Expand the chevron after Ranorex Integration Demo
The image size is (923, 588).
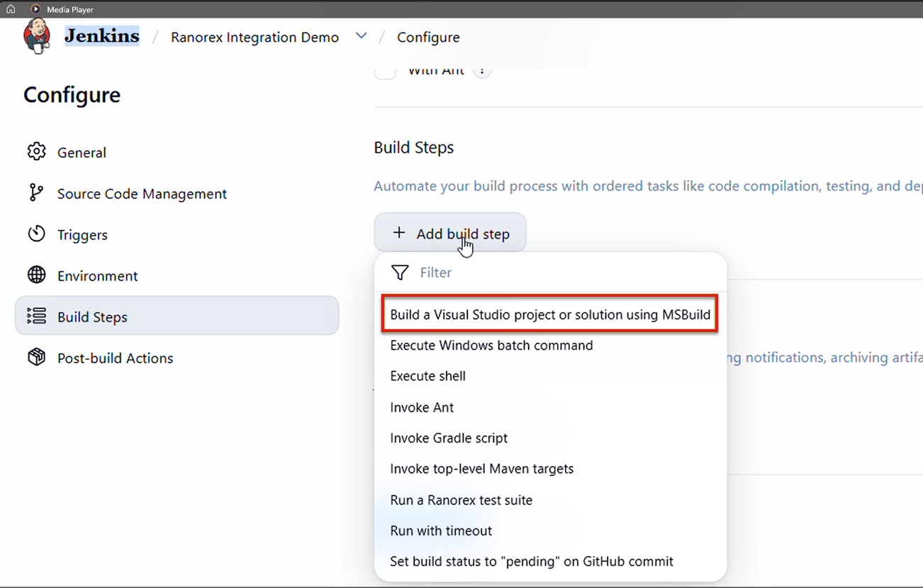(x=362, y=36)
